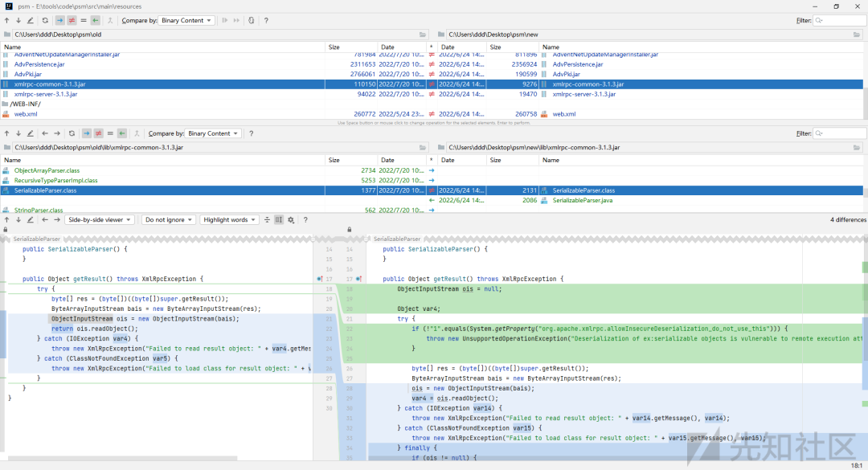Copy the selected file to the right side
The image size is (868, 470).
pos(60,20)
